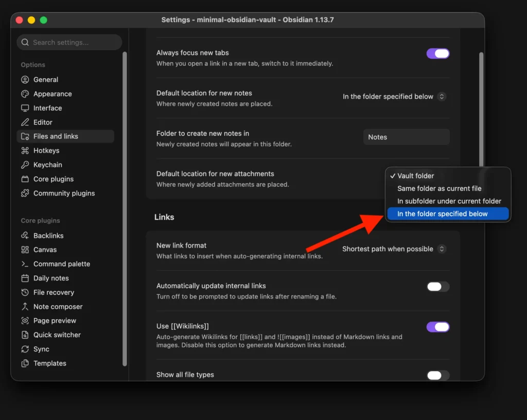Choose Same folder as current file
Viewport: 527px width, 420px height.
click(x=448, y=188)
